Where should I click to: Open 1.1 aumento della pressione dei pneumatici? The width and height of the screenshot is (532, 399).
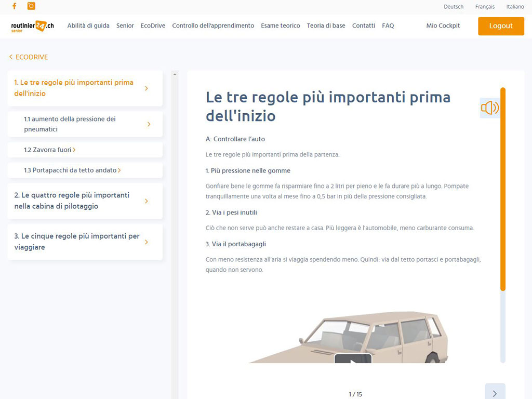pos(85,124)
